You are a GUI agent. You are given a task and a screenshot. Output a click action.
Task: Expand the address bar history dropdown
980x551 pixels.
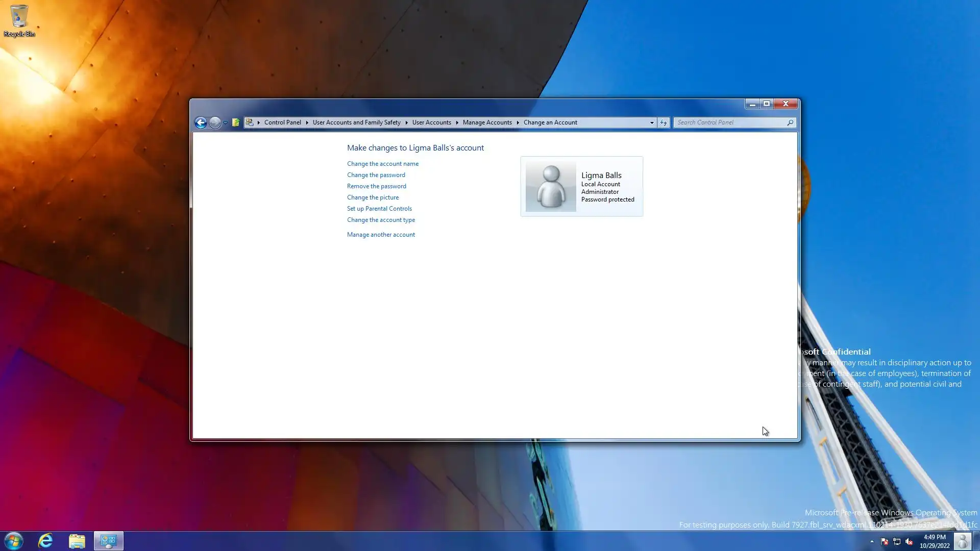click(x=652, y=122)
